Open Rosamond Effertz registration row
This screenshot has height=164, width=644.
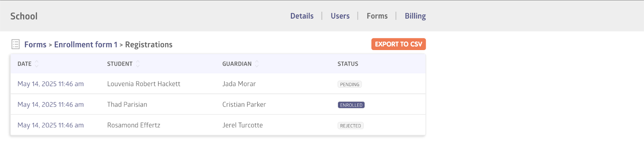click(134, 125)
